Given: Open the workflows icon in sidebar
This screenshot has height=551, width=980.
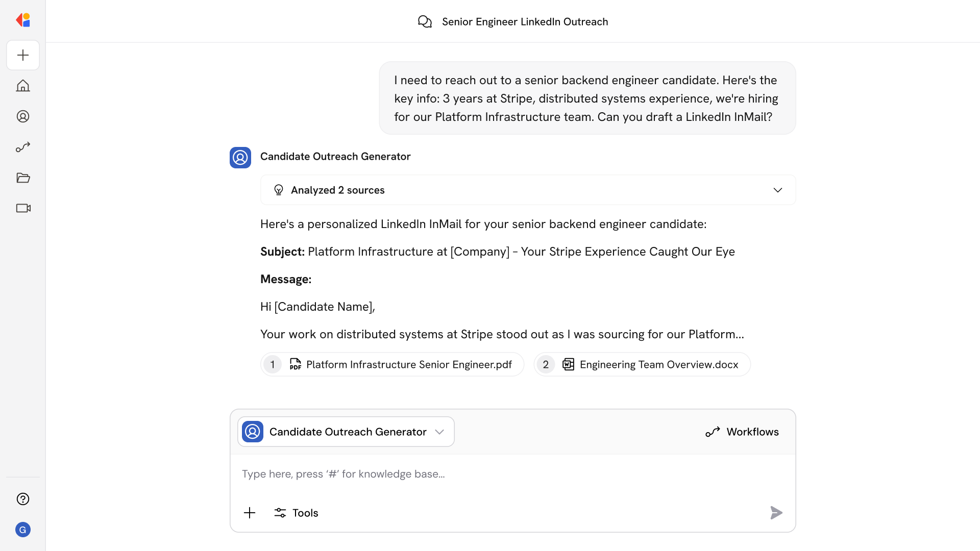Looking at the screenshot, I should point(23,147).
